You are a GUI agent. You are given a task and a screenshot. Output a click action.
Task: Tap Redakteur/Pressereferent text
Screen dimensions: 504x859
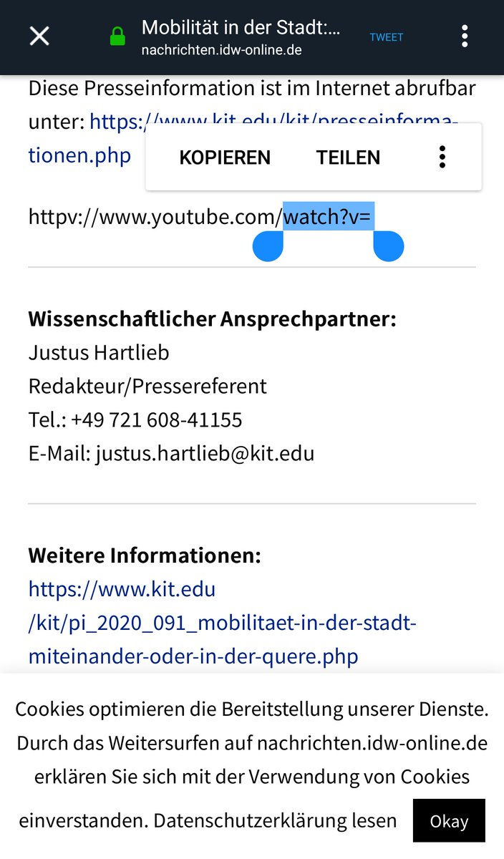coord(147,386)
